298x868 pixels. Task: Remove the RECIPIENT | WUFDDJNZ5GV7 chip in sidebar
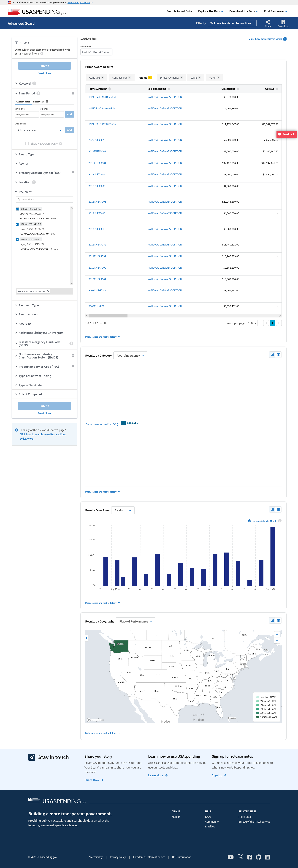48,292
